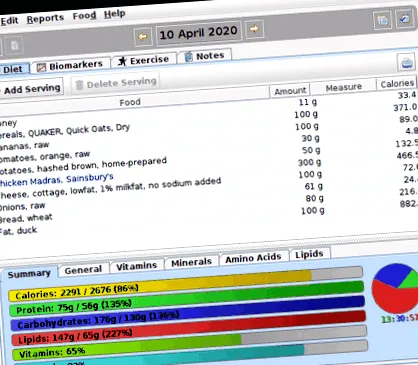Screen dimensions: 418x365
Task: Open the Reports menu
Action: [45, 19]
